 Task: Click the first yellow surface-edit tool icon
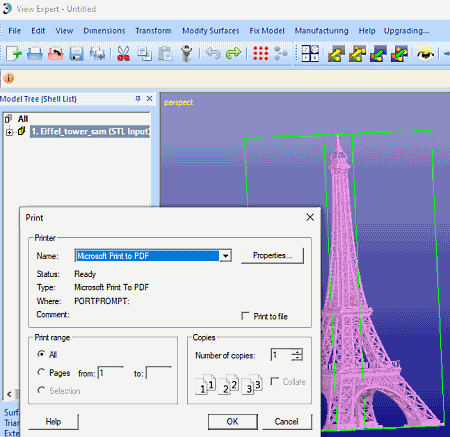pos(336,53)
